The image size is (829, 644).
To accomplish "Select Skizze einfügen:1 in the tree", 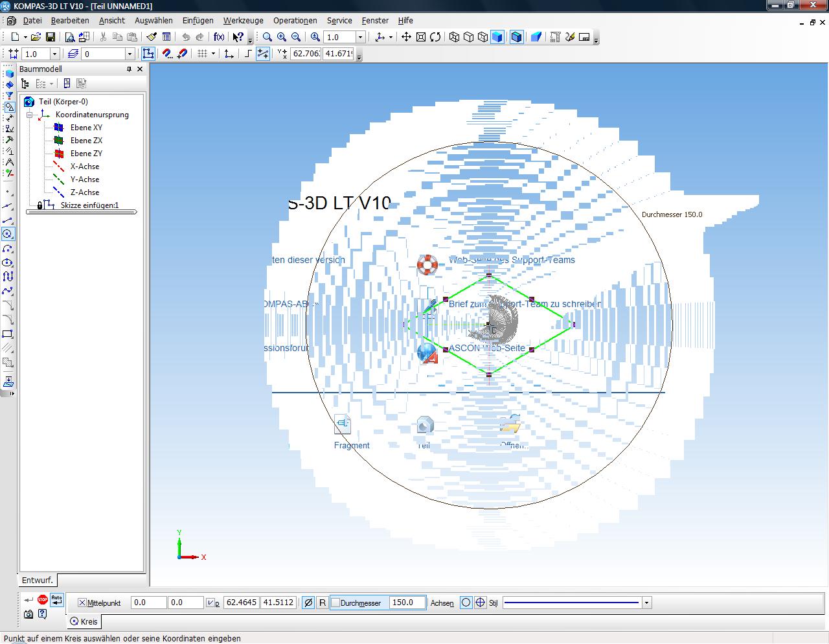I will [89, 205].
